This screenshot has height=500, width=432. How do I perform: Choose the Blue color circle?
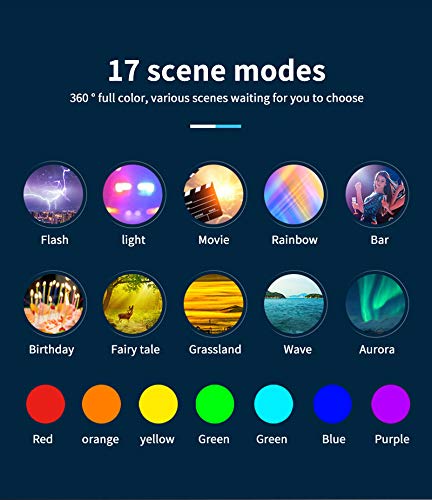click(x=333, y=404)
